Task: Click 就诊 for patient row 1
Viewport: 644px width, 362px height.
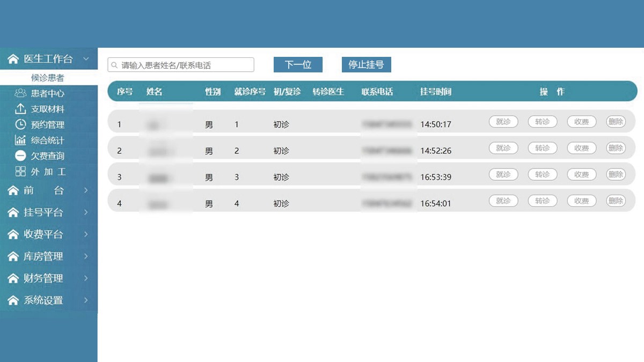Action: click(x=503, y=122)
